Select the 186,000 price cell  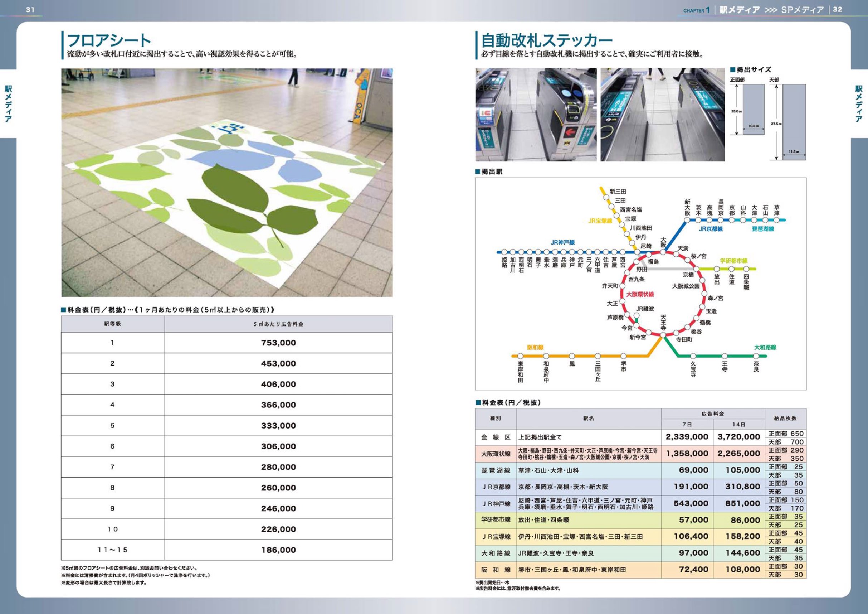coord(278,550)
